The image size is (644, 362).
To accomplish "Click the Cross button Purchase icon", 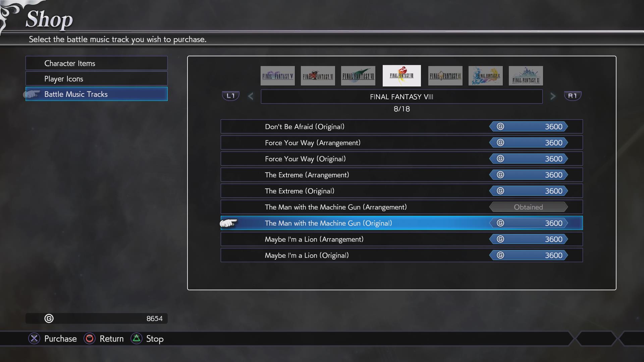I will (x=34, y=339).
